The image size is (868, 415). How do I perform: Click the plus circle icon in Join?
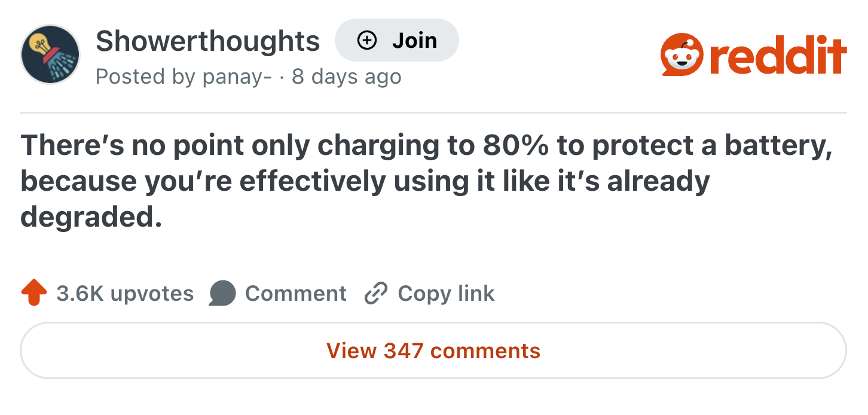(x=366, y=41)
